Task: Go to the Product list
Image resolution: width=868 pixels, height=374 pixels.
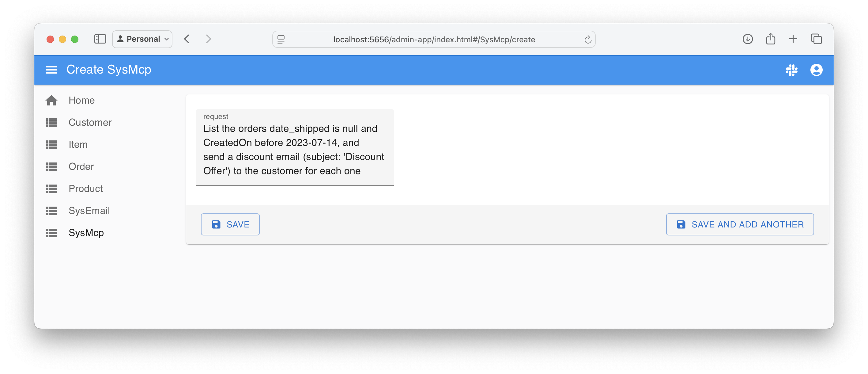Action: [85, 189]
